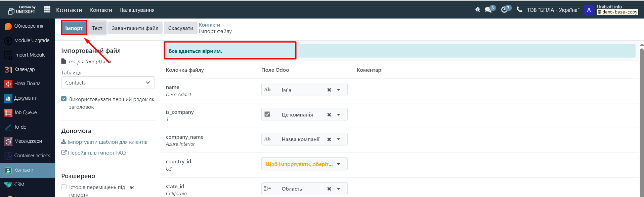Image resolution: width=644 pixels, height=197 pixels.
Task: Open the chat messages icon
Action: click(x=488, y=10)
